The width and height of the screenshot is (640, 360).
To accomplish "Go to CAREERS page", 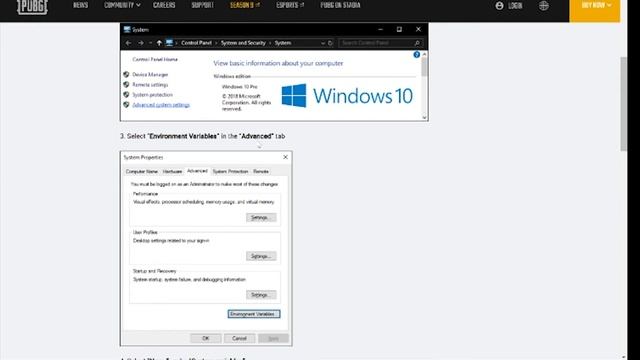I will click(x=164, y=5).
